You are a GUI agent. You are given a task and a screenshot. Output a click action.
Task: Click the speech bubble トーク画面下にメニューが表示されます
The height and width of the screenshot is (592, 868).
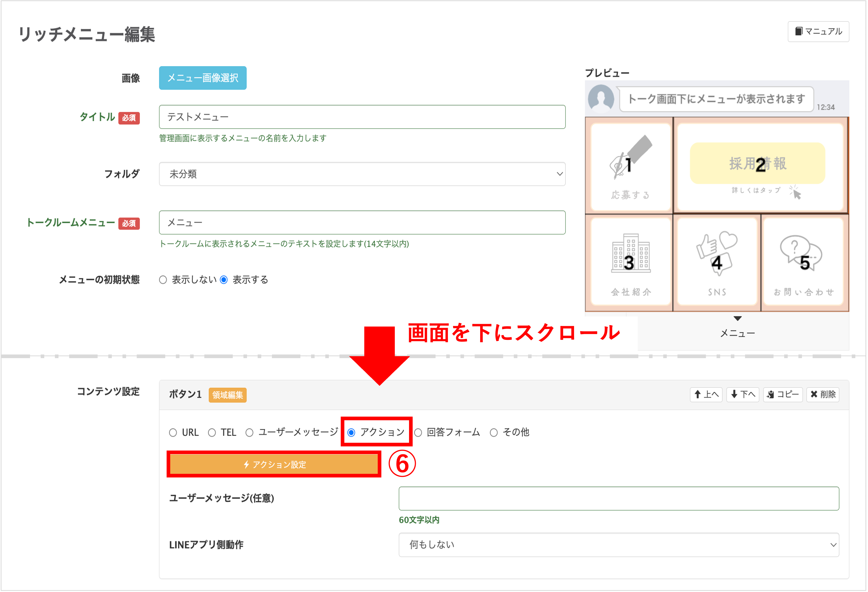(x=717, y=99)
